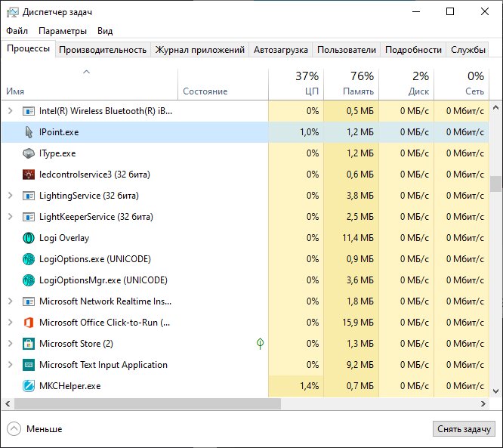This screenshot has height=448, width=503.
Task: Expand the Microsoft Text Input Application group
Action: coord(11,365)
